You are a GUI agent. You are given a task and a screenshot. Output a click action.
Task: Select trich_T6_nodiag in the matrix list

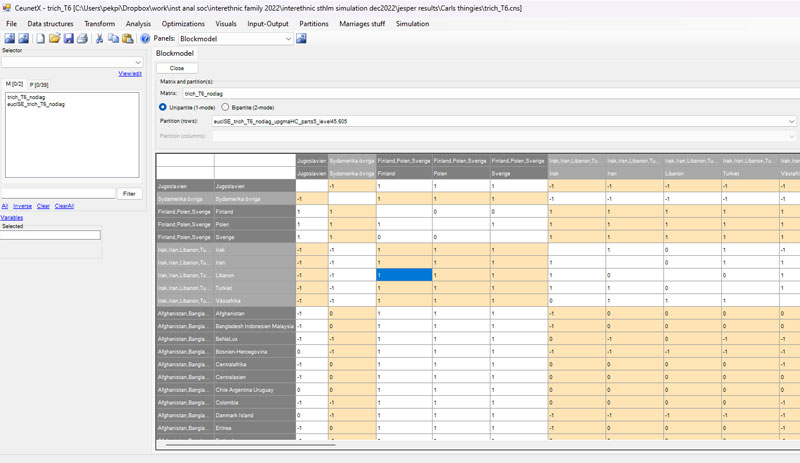tap(26, 97)
